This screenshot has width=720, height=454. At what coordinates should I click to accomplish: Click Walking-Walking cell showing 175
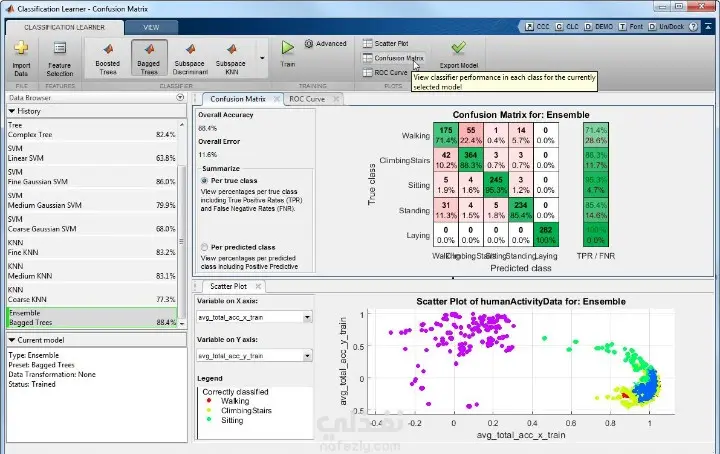(445, 135)
